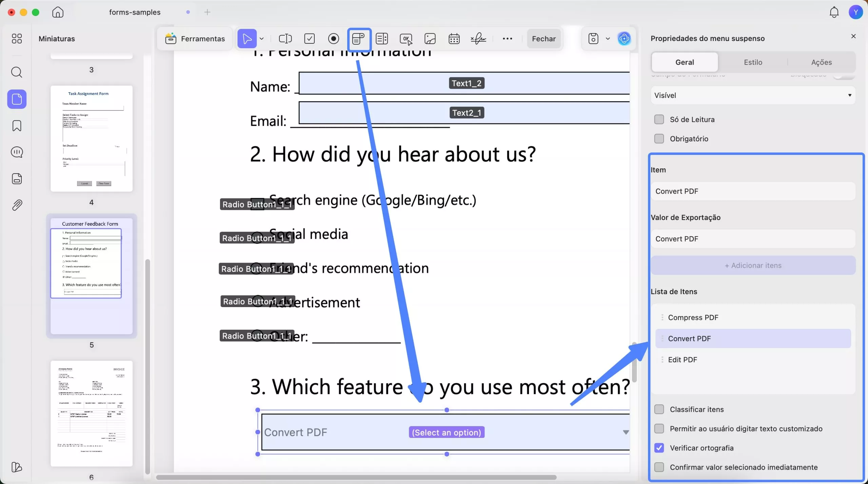This screenshot has width=868, height=484.
Task: Select Radio Button next to Search engine
Action: [257, 204]
